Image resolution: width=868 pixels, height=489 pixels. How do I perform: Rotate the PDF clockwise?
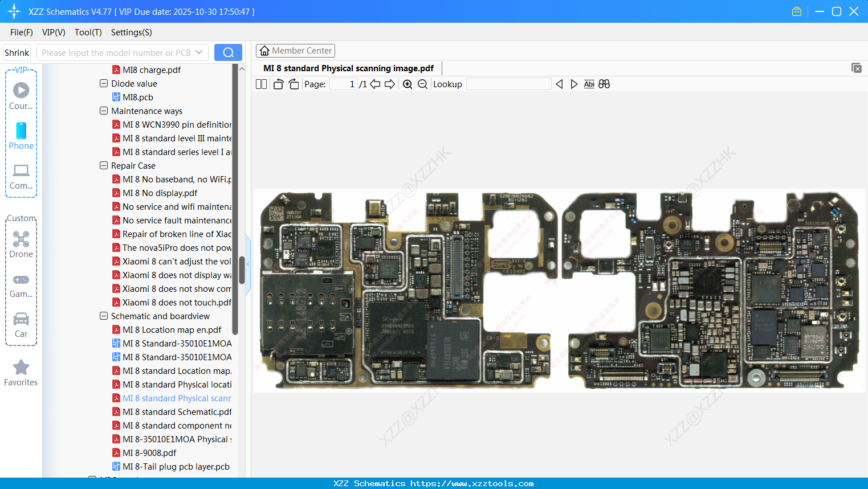[x=293, y=84]
